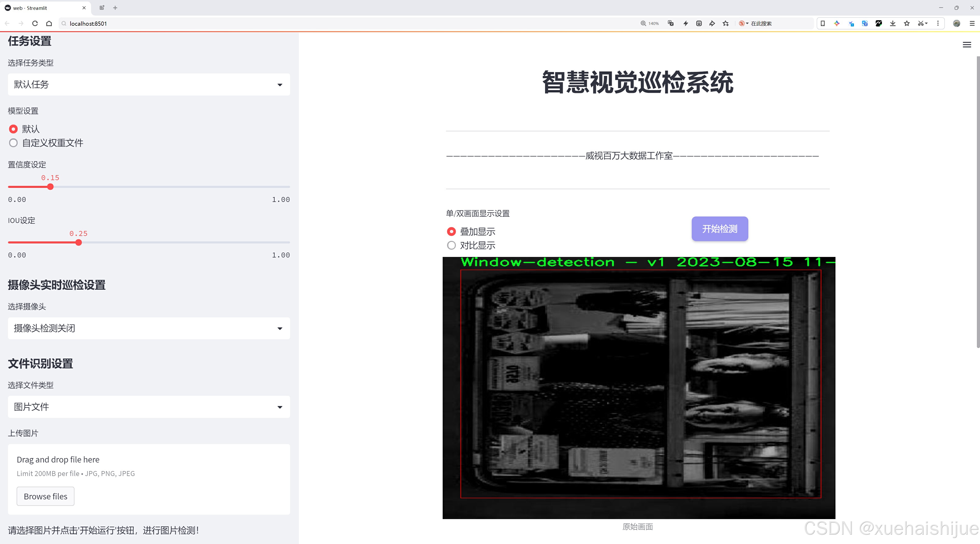Click the blue translate extension icon
Viewport: 980px width, 544px height.
[865, 24]
